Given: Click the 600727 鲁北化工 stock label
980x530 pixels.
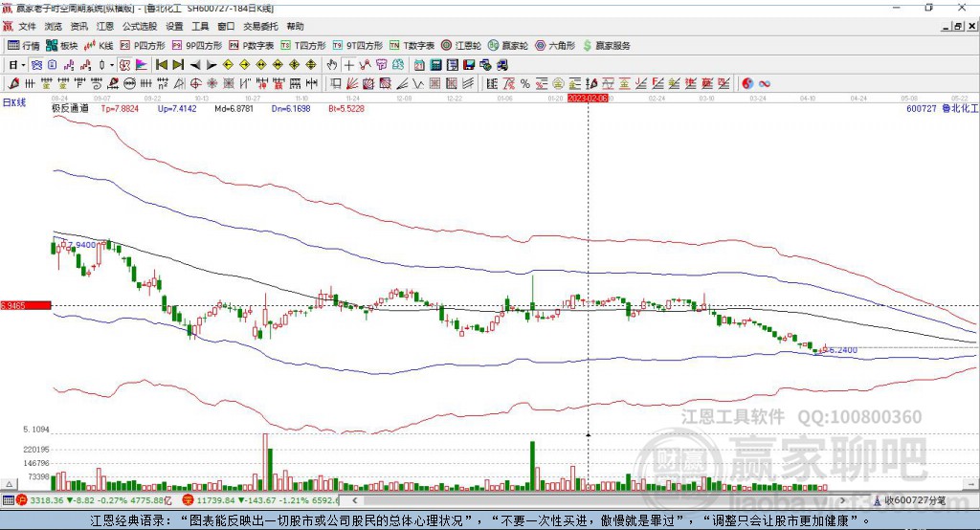Looking at the screenshot, I should pos(942,108).
